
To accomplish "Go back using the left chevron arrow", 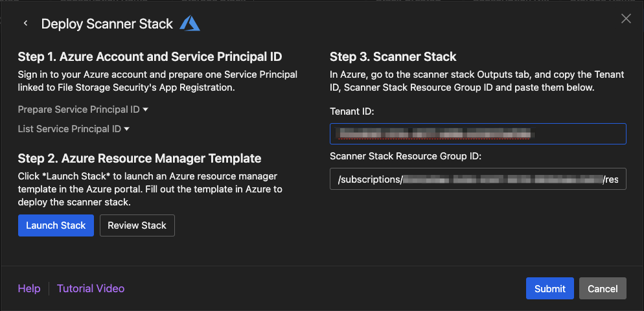I will [x=26, y=24].
